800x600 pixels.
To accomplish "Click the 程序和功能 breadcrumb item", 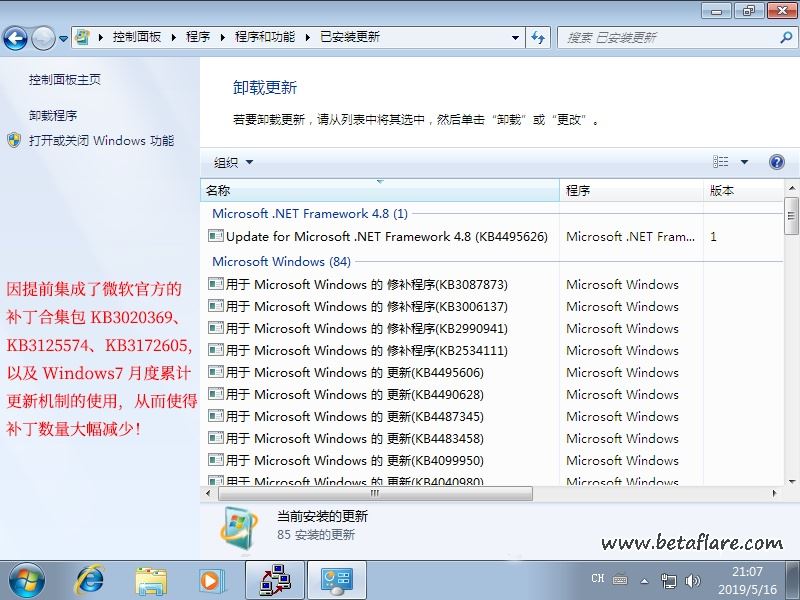I will point(265,37).
